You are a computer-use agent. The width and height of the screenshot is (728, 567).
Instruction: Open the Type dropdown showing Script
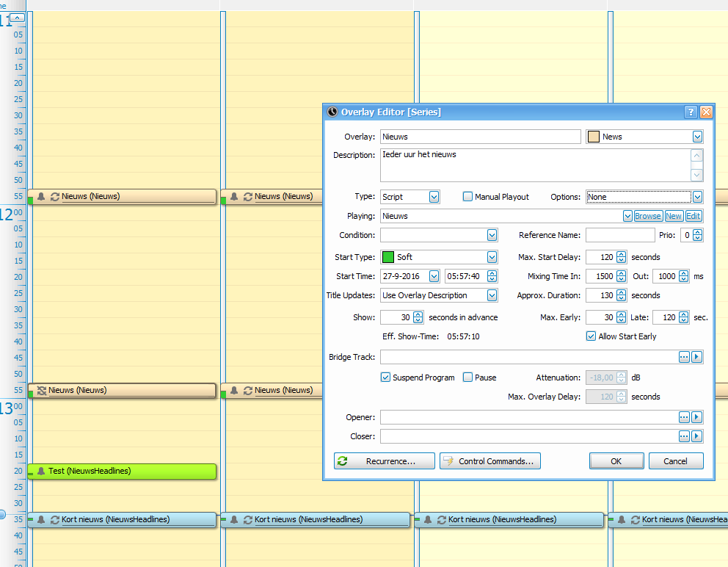point(434,197)
